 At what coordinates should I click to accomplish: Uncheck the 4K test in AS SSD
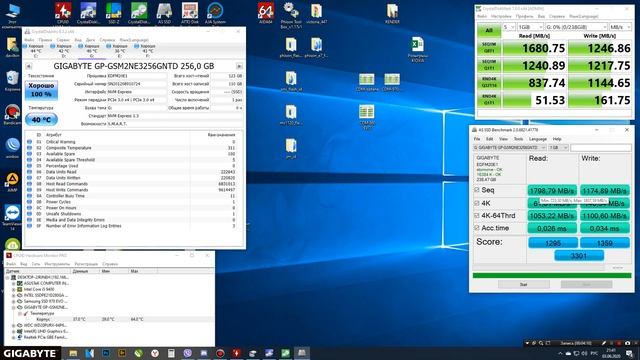click(x=476, y=203)
